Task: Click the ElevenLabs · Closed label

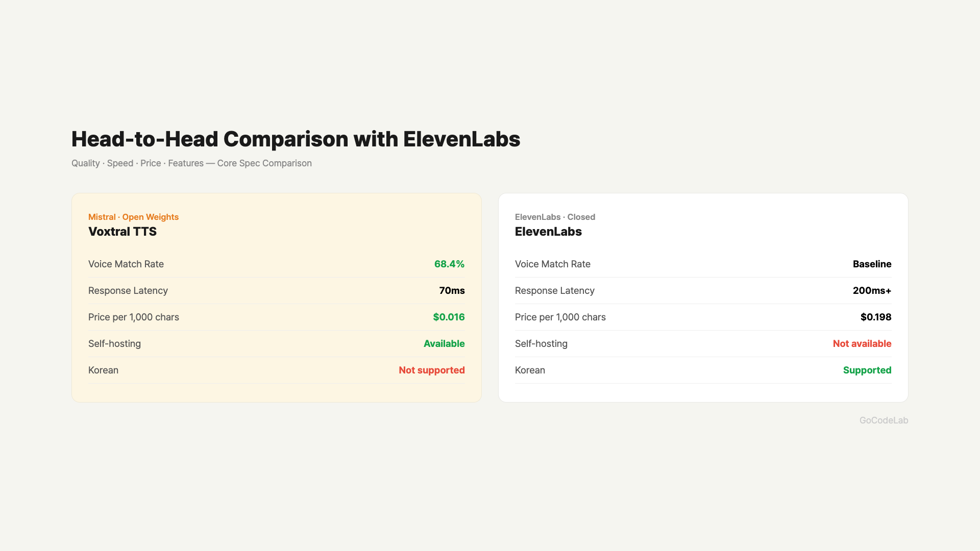Action: [555, 217]
